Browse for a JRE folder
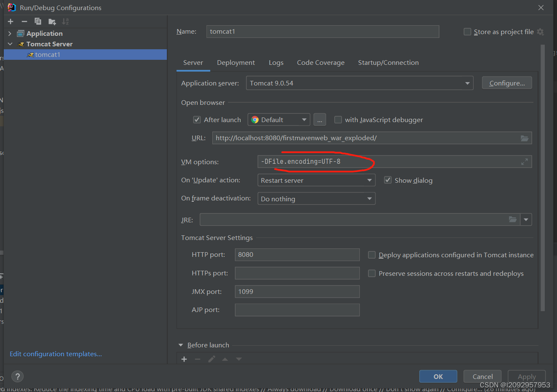 (513, 219)
